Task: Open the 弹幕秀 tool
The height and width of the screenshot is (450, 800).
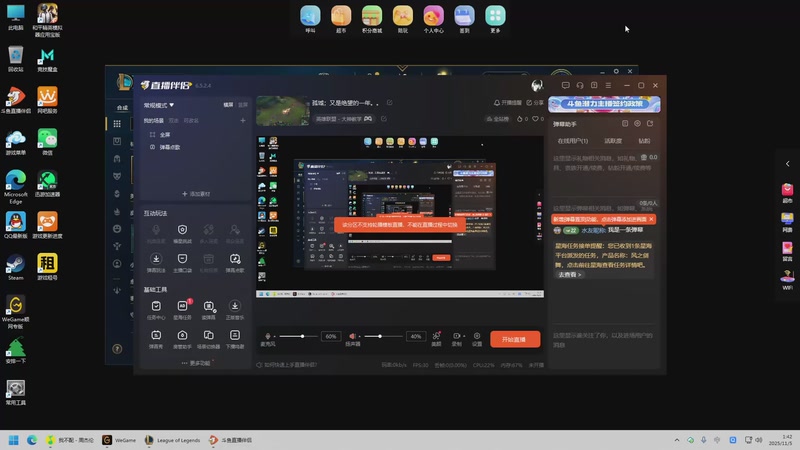Action: [x=156, y=339]
